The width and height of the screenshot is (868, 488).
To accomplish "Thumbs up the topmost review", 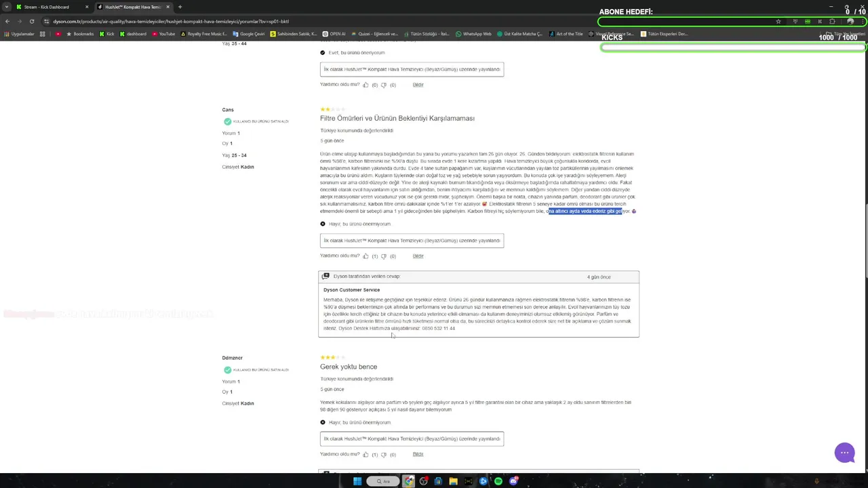I will (x=366, y=85).
